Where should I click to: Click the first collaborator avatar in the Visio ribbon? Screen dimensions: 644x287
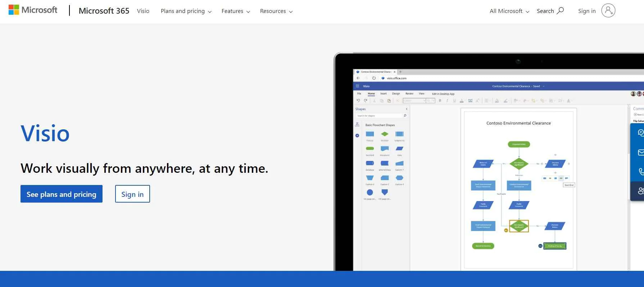click(633, 94)
